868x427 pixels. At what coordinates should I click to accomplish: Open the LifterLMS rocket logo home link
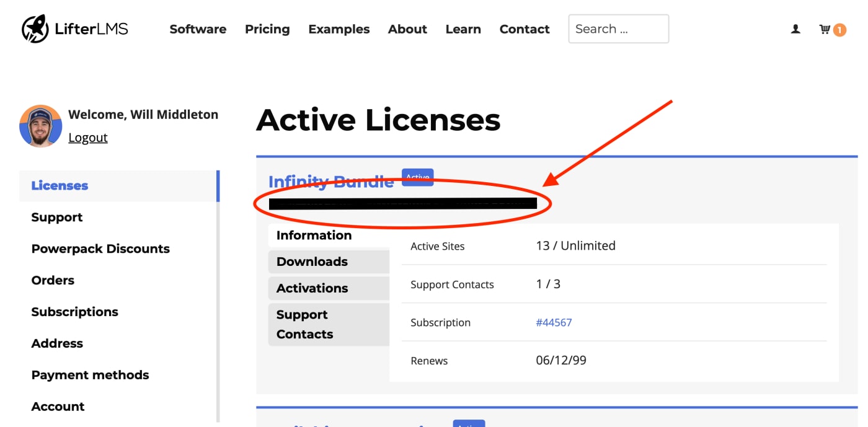point(75,29)
